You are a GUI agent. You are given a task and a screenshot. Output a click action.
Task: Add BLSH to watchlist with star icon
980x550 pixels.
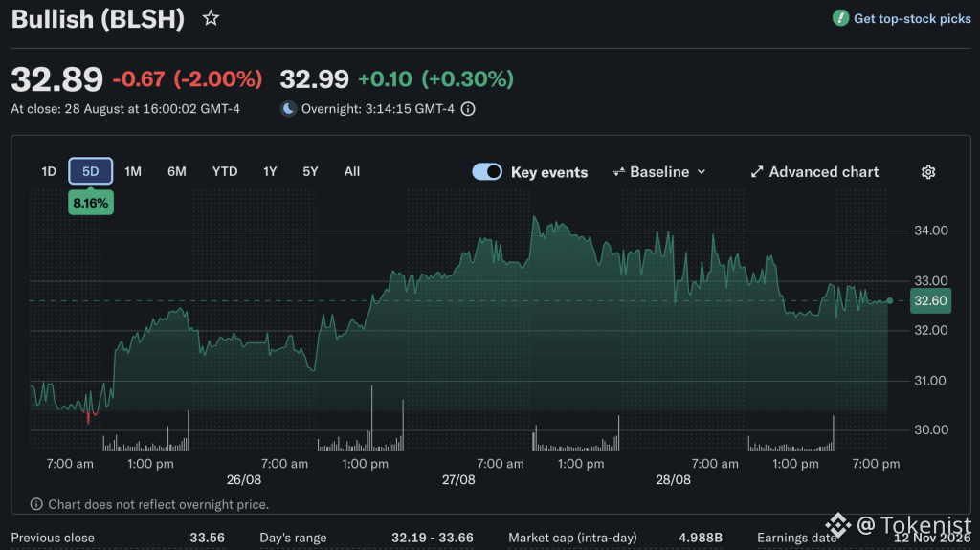tap(211, 18)
